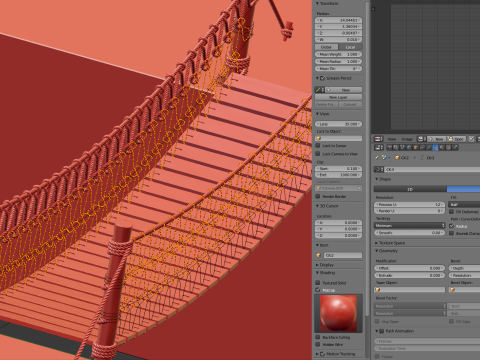
Task: Select the highlighted Curve Data tab icon
Action: (x=435, y=147)
